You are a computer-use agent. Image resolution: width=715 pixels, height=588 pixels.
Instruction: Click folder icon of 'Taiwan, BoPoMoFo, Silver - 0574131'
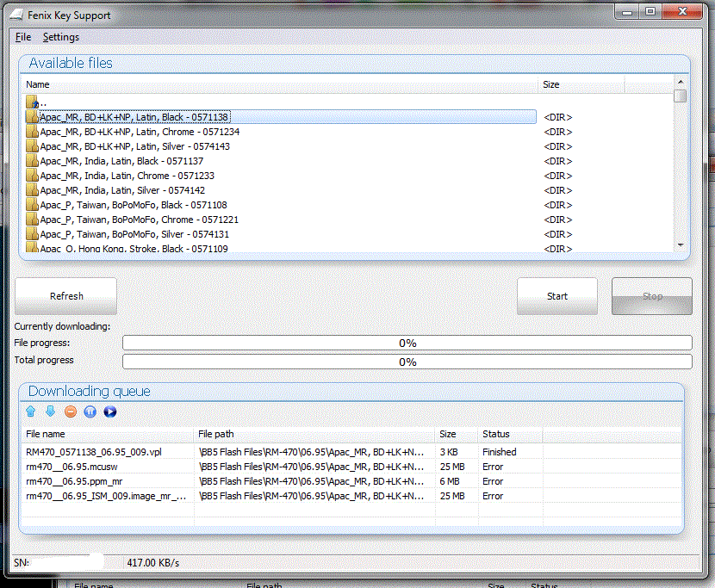(x=32, y=234)
